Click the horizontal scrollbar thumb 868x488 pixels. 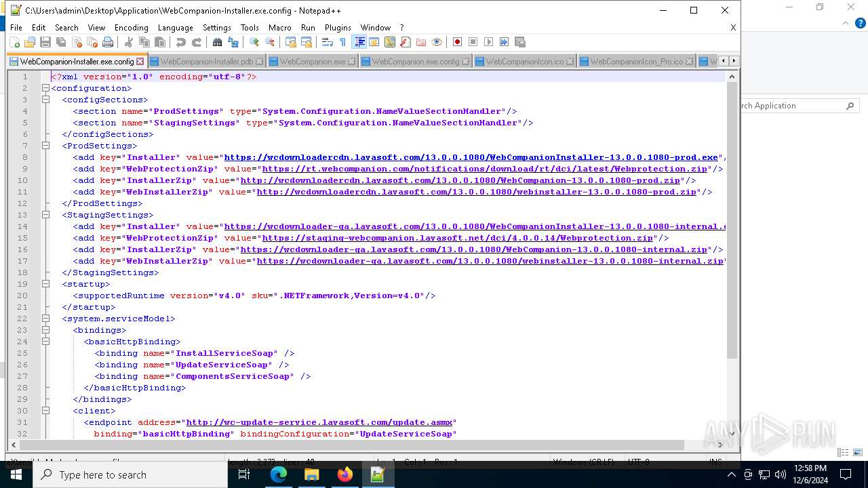pos(352,445)
